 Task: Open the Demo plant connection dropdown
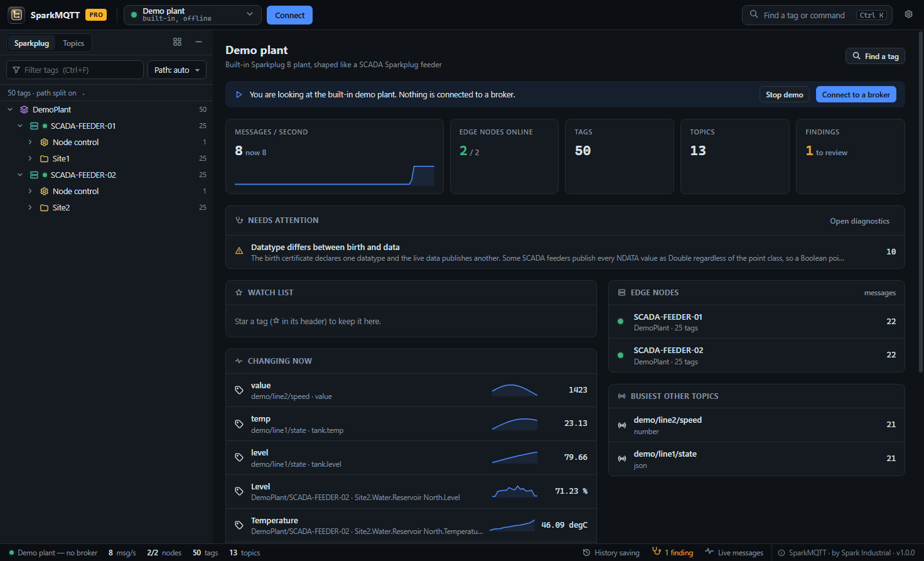pos(193,14)
